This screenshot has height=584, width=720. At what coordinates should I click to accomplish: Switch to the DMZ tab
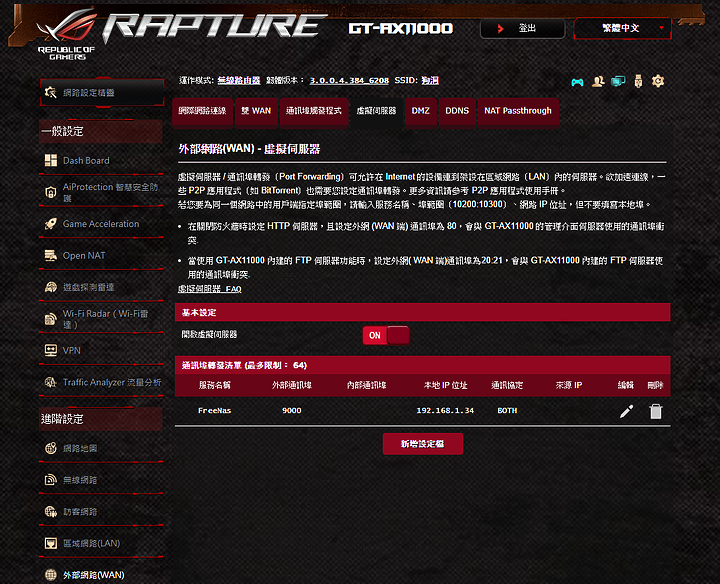point(421,111)
